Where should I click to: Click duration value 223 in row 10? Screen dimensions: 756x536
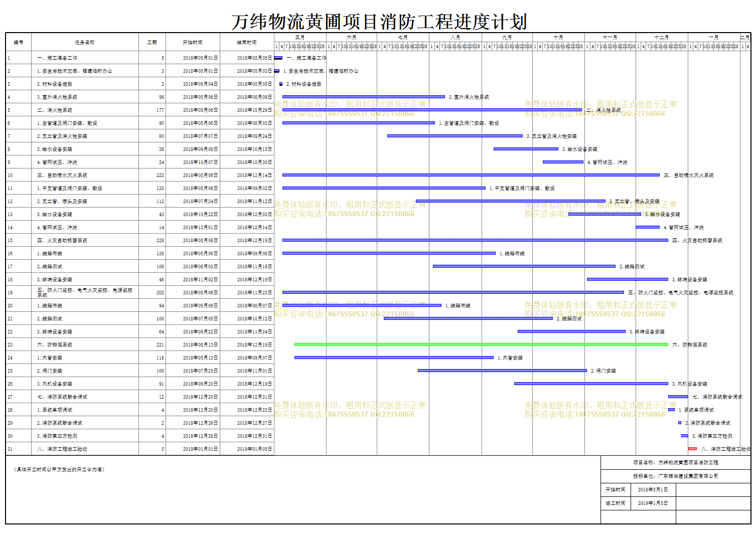(x=160, y=175)
